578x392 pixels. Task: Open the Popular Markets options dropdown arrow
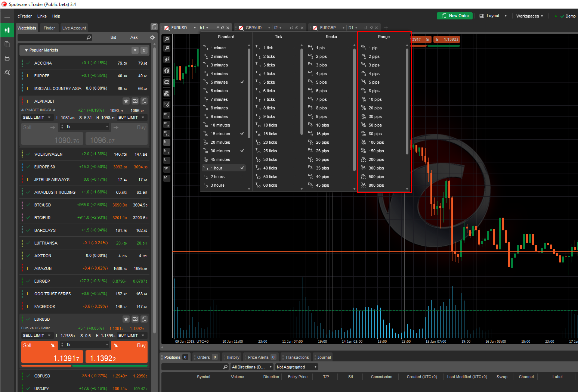(x=135, y=50)
